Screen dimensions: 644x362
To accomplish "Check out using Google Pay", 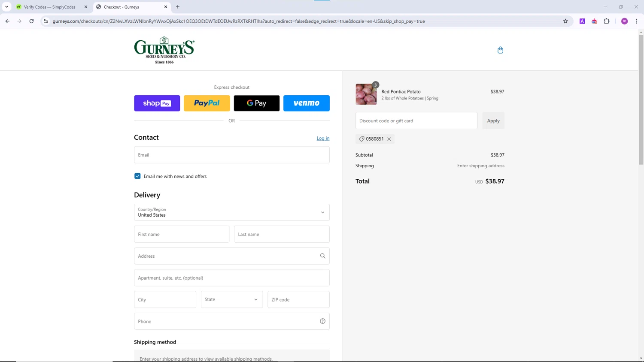I will [x=257, y=103].
